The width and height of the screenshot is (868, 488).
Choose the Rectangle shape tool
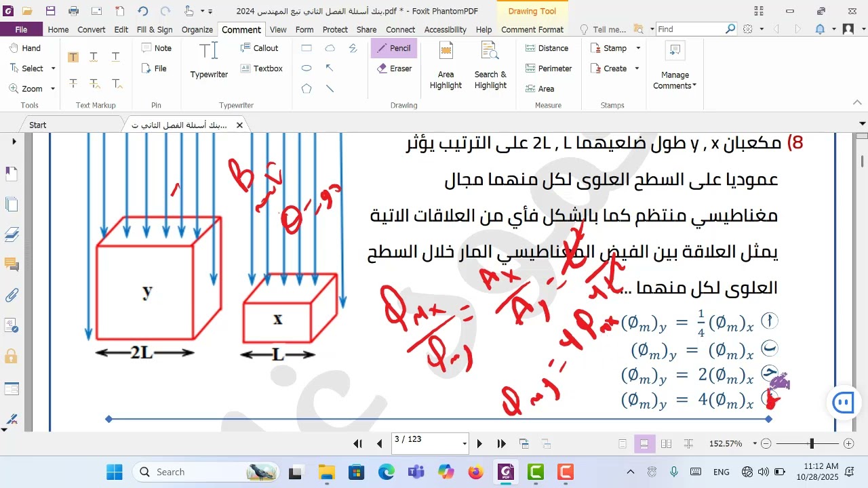(x=307, y=48)
